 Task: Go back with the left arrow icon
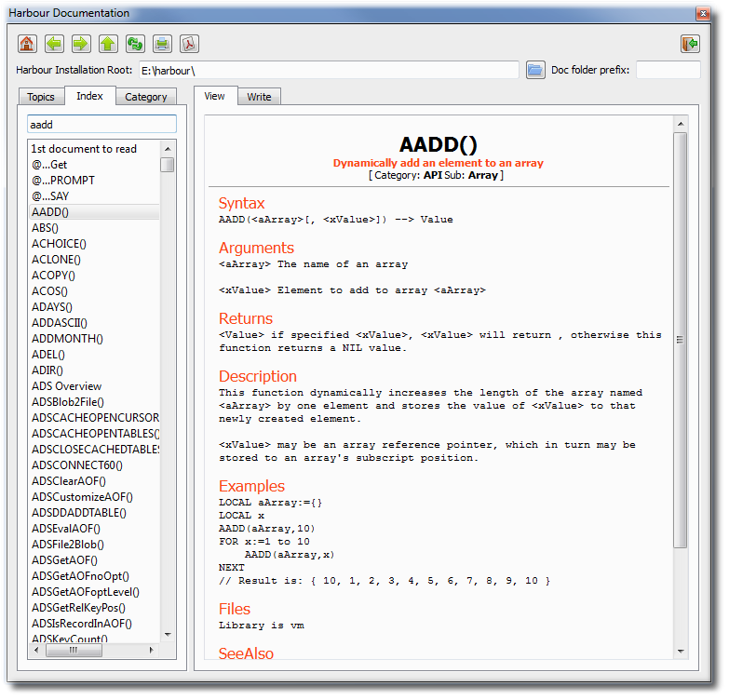[x=54, y=44]
